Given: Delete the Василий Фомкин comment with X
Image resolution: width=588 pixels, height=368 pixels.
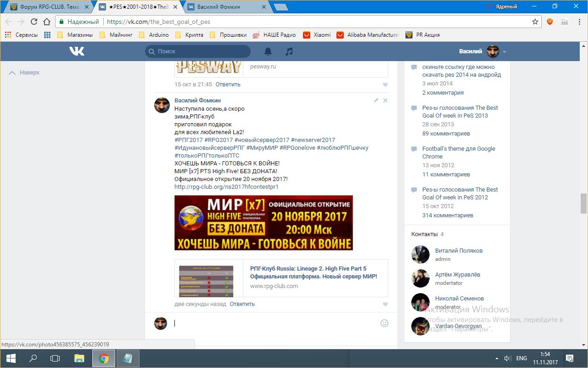Looking at the screenshot, I should (385, 100).
